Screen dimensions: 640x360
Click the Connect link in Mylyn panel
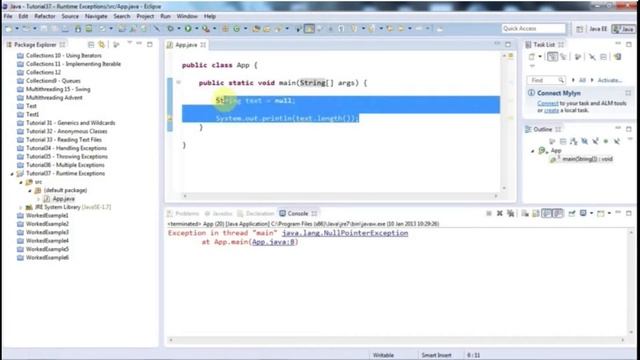(x=548, y=103)
